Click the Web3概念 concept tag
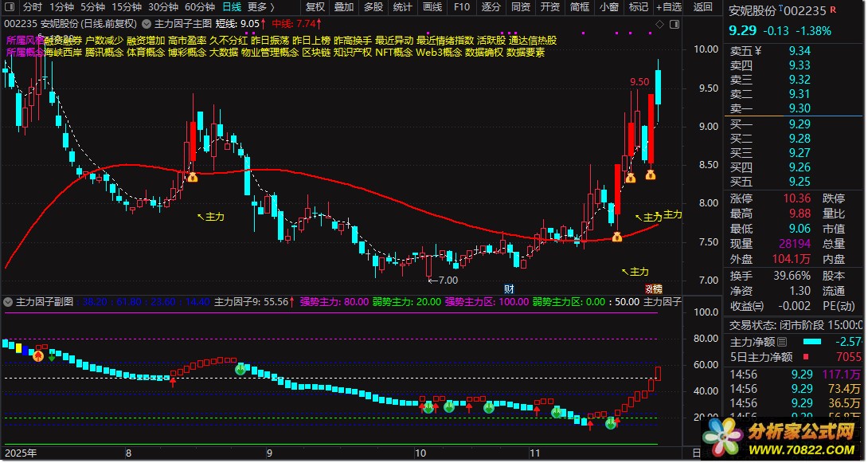 [439, 53]
